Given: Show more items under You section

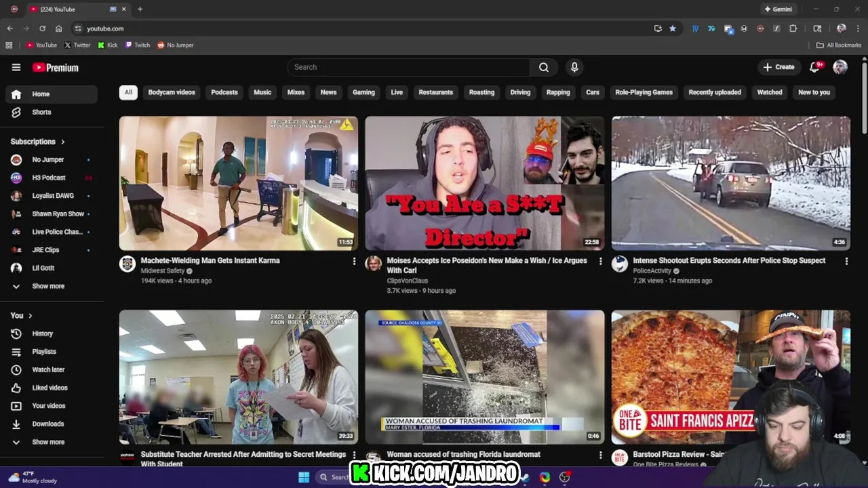Looking at the screenshot, I should click(x=52, y=442).
